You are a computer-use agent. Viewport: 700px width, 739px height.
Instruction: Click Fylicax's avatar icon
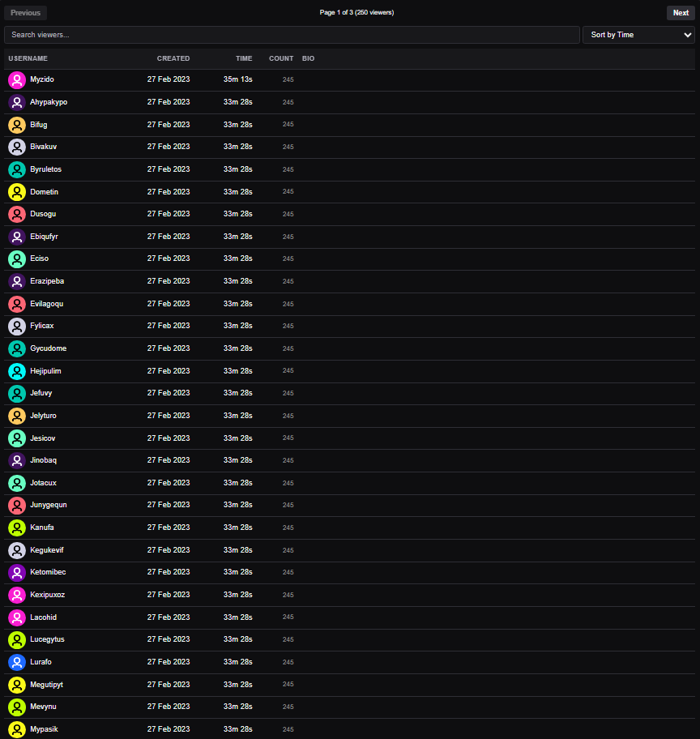[x=17, y=326]
